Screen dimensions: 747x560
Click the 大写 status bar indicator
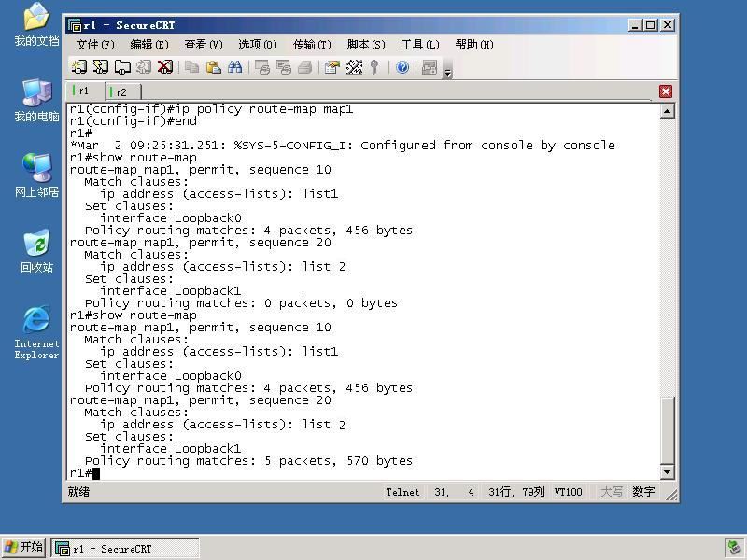[x=612, y=492]
